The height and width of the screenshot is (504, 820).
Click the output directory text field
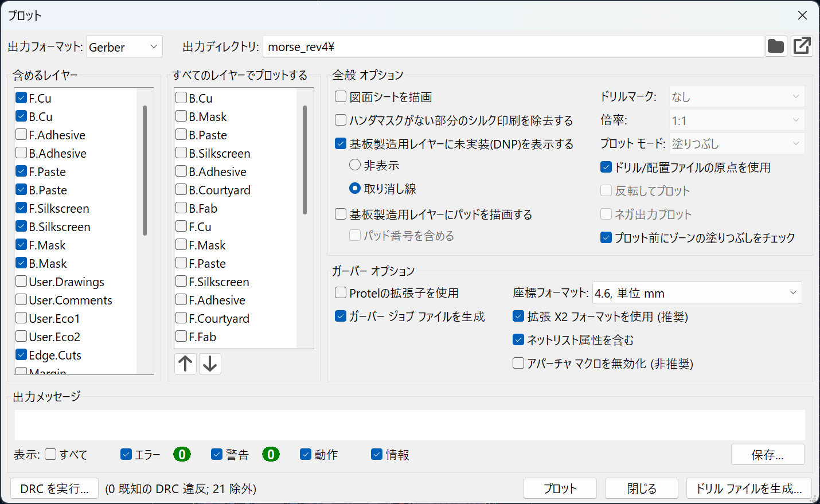tap(513, 47)
